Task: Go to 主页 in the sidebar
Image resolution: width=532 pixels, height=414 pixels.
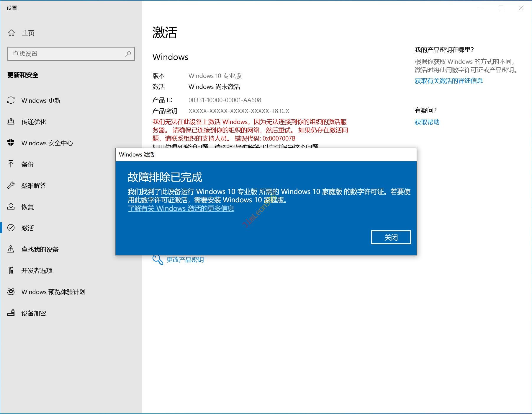Action: (28, 33)
